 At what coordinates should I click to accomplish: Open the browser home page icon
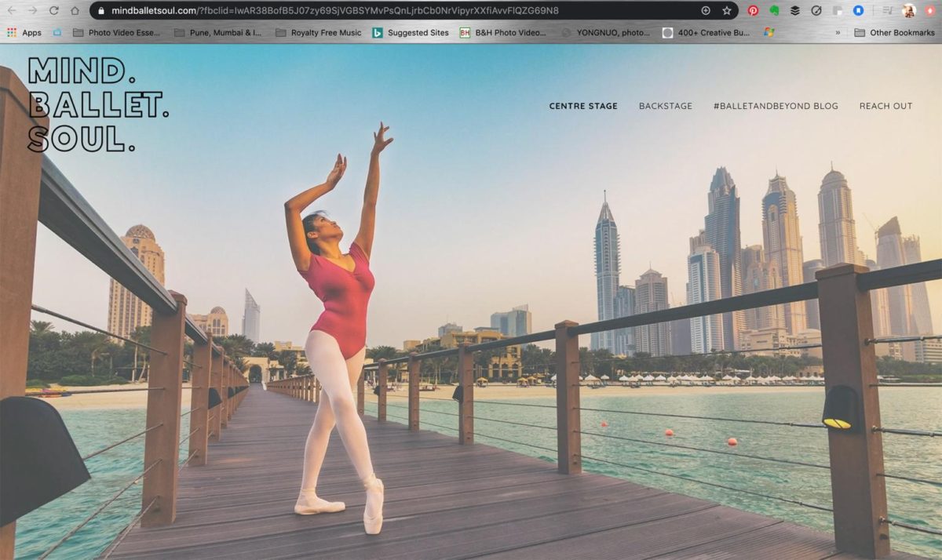pyautogui.click(x=75, y=10)
